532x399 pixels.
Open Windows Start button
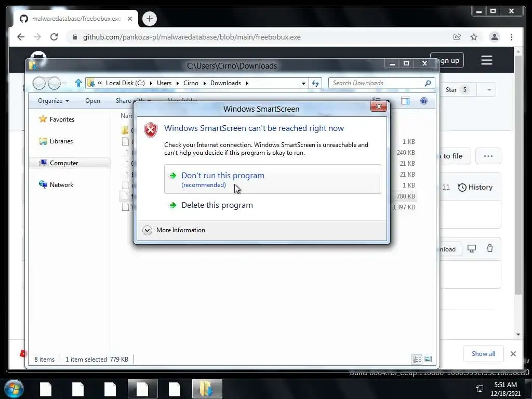(14, 389)
